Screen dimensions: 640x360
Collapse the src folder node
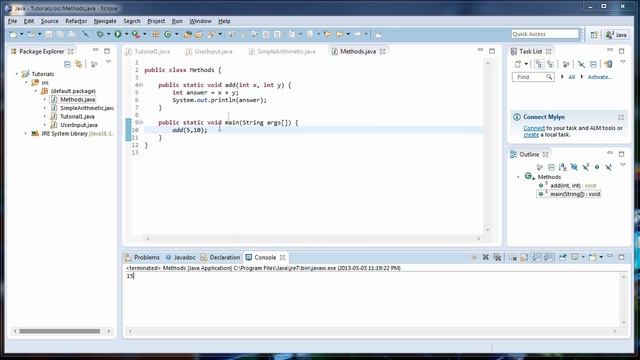[26, 82]
